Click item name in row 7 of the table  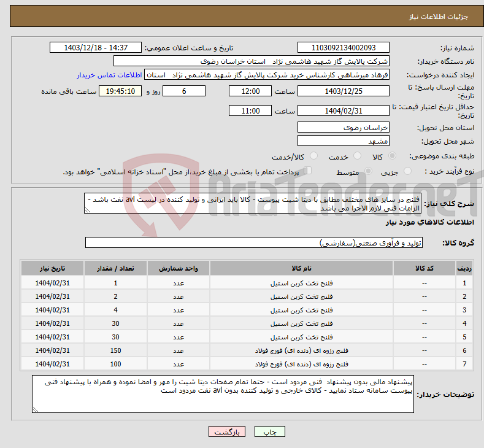click(302, 364)
